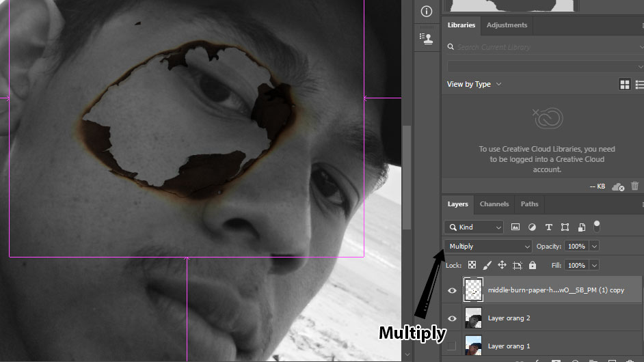
Task: Switch library to list view
Action: click(639, 85)
